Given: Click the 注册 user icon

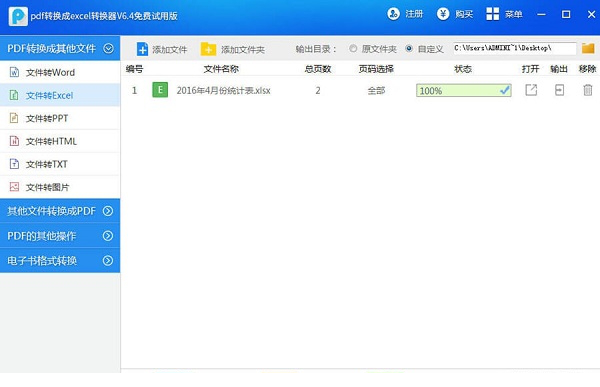Looking at the screenshot, I should [393, 14].
